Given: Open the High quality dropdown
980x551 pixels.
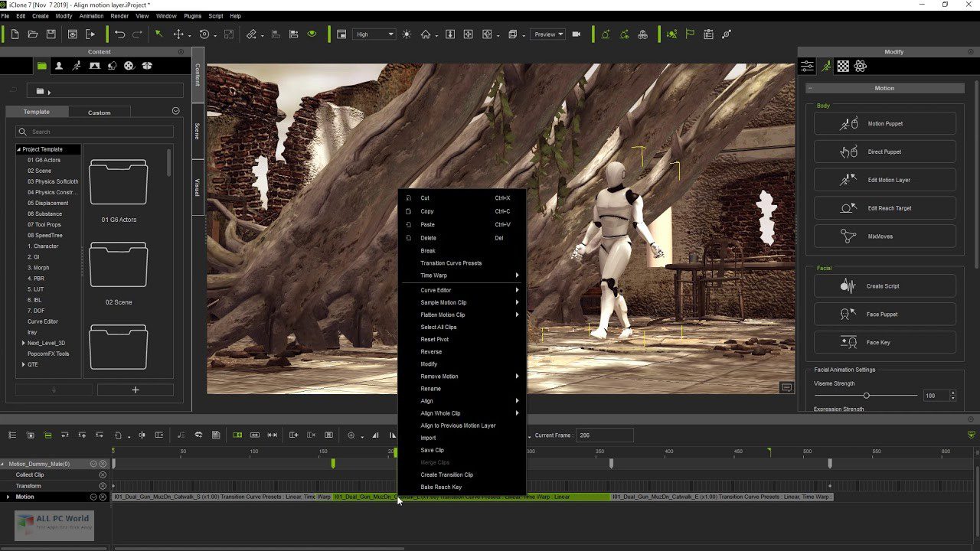Looking at the screenshot, I should tap(374, 34).
